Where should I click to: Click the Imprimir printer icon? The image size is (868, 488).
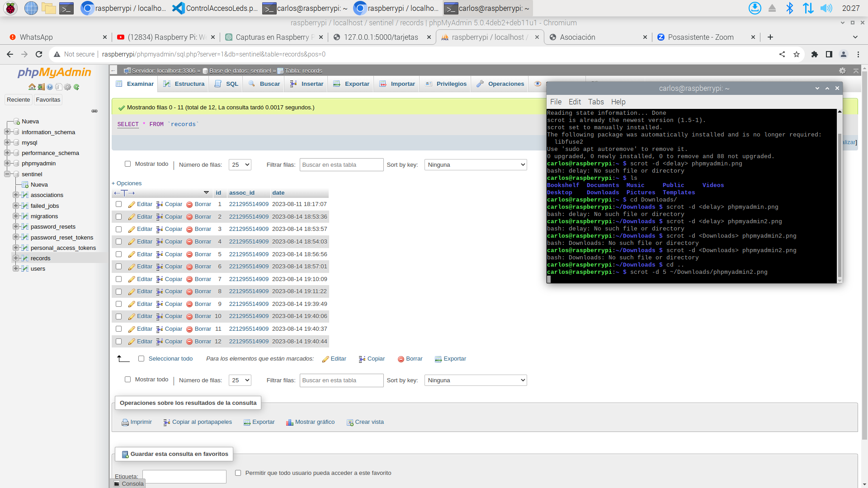point(125,422)
